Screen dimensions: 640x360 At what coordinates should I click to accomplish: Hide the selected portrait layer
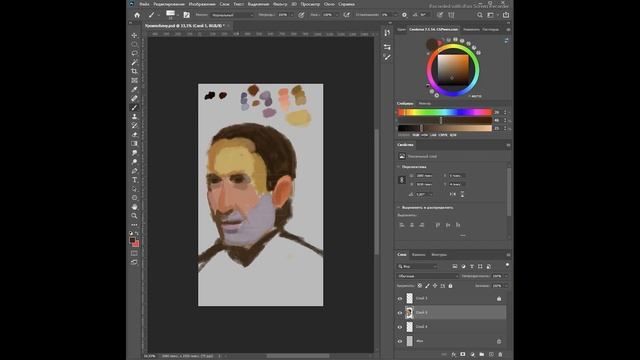point(400,313)
